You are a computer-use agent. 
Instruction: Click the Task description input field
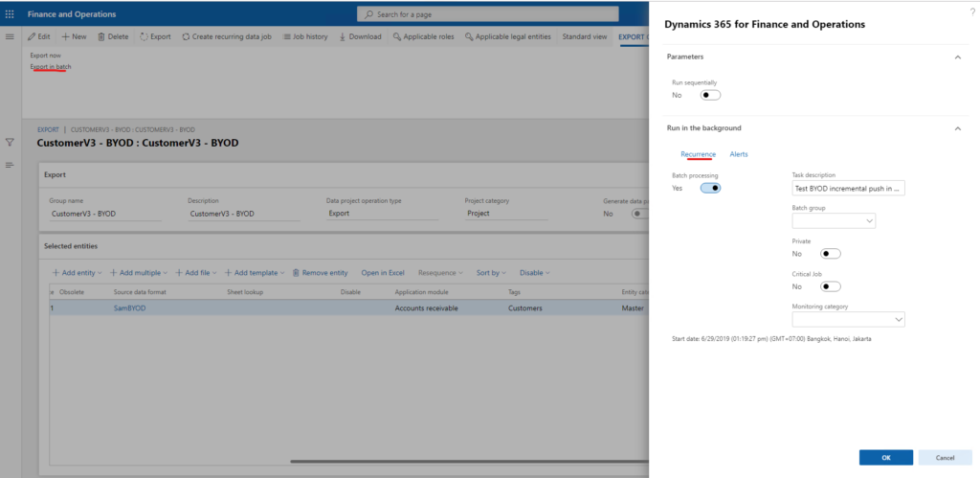(x=848, y=188)
